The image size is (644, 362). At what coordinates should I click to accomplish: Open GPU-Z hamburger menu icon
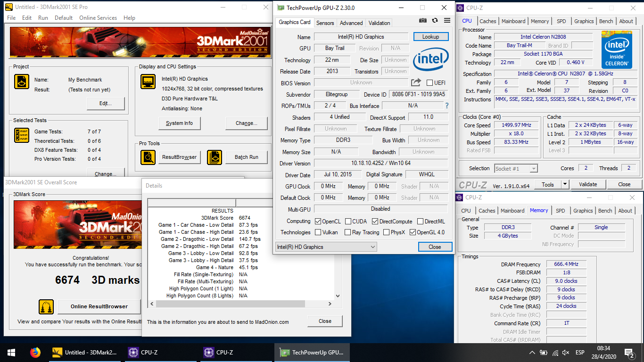pyautogui.click(x=447, y=21)
